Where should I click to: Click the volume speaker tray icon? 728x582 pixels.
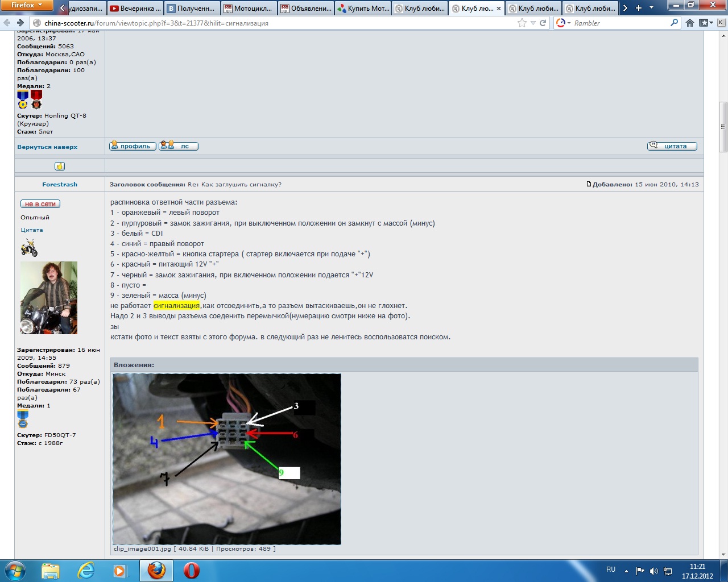[653, 571]
